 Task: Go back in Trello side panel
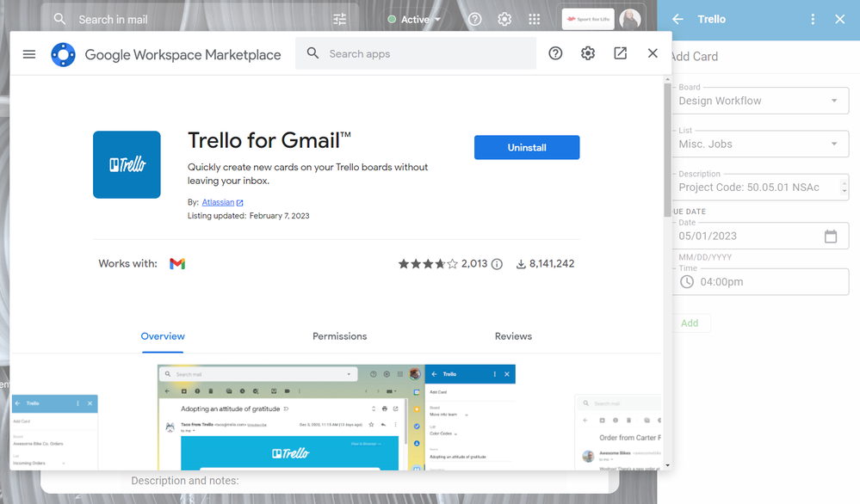677,19
